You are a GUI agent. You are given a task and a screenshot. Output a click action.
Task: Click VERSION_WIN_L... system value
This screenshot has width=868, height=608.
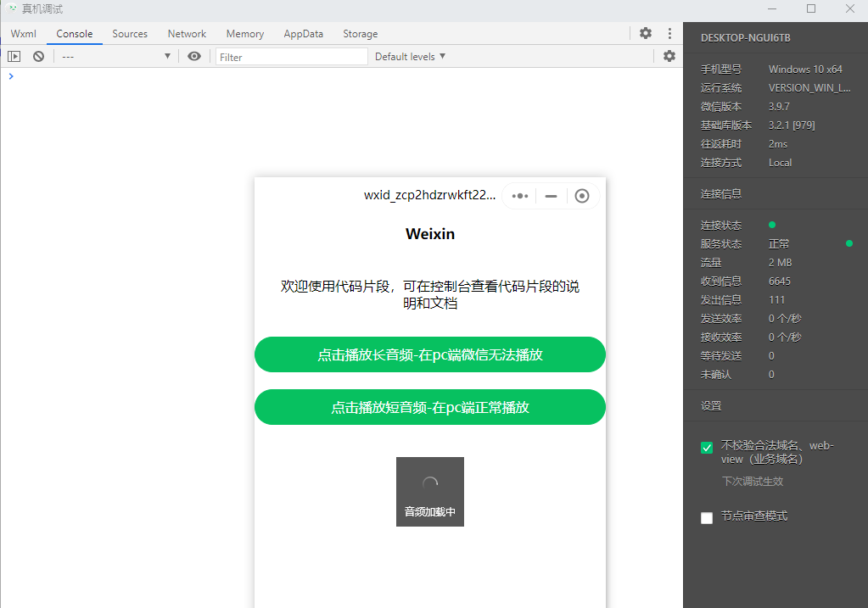(809, 88)
